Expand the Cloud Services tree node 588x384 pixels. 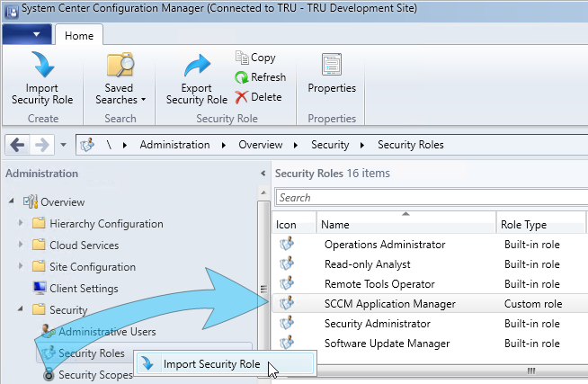[21, 245]
